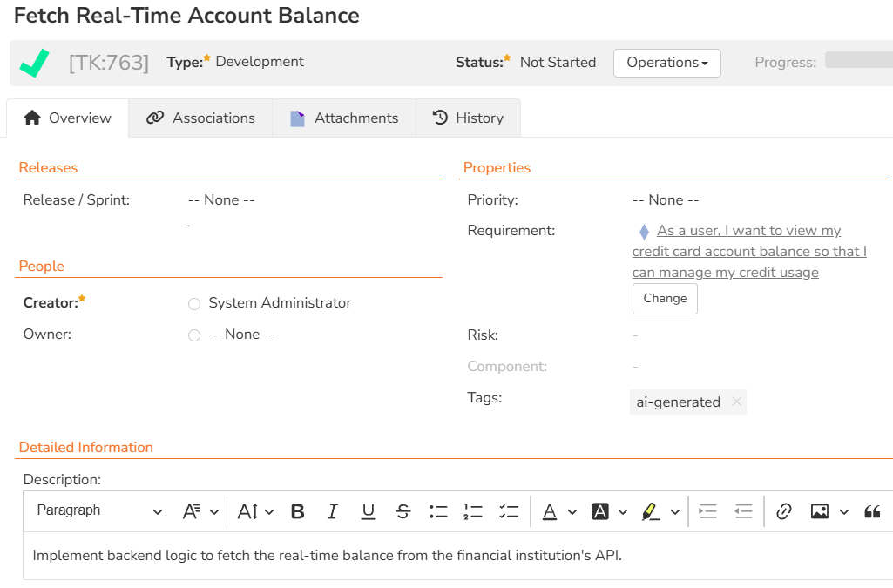Open the highlight color picker arrow

coord(675,512)
